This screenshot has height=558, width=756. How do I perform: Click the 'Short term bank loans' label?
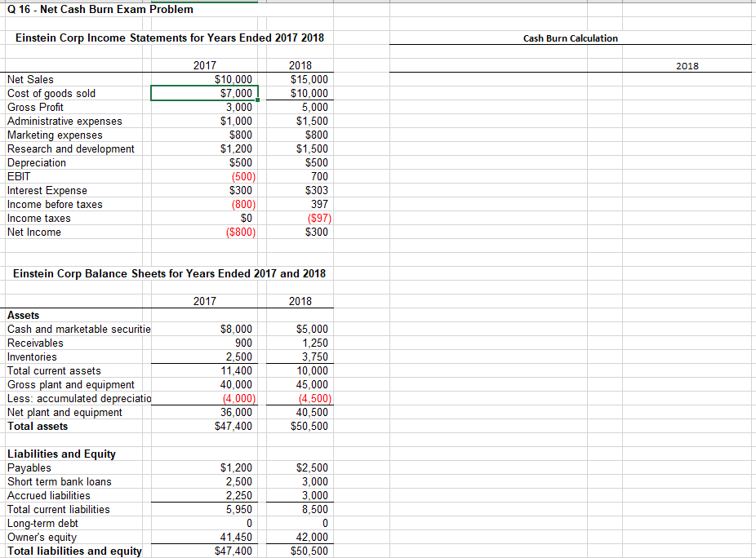(x=60, y=482)
